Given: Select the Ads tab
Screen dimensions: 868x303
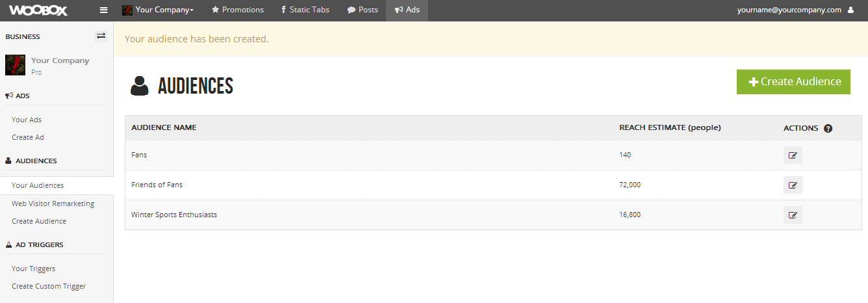Looking at the screenshot, I should (x=407, y=10).
